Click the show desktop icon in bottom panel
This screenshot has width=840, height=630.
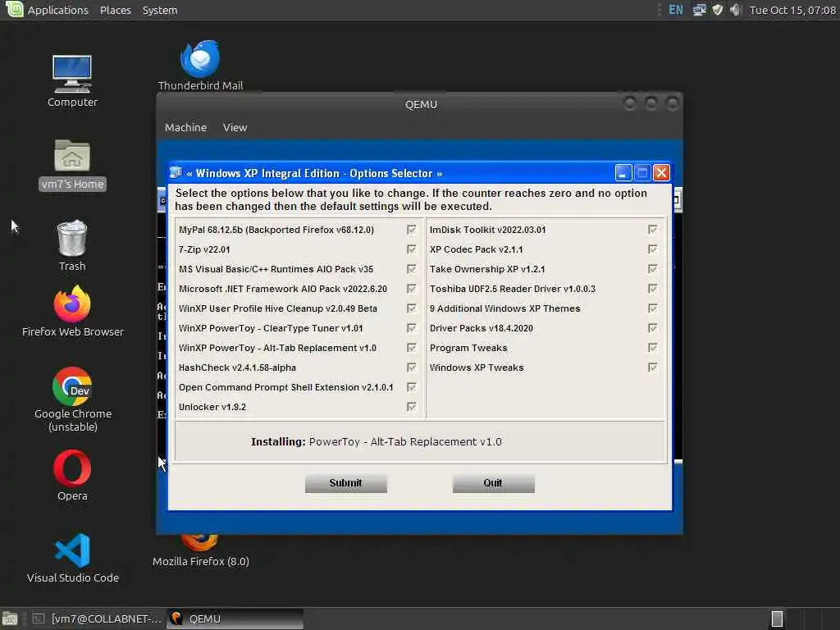(x=10, y=619)
